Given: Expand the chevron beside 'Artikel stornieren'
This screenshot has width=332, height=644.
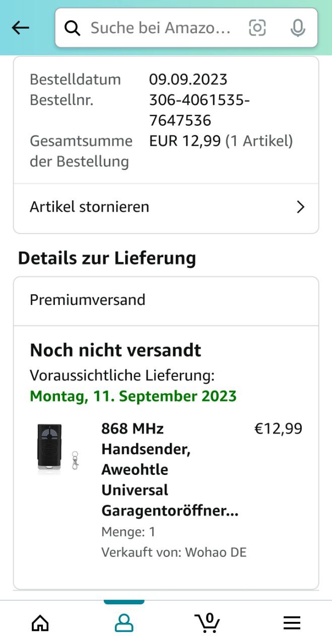Looking at the screenshot, I should point(300,207).
